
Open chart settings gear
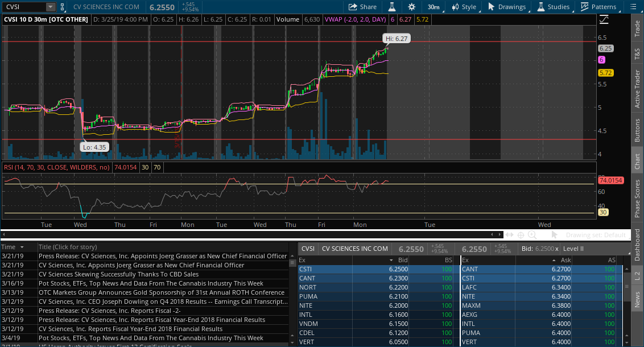(x=411, y=7)
